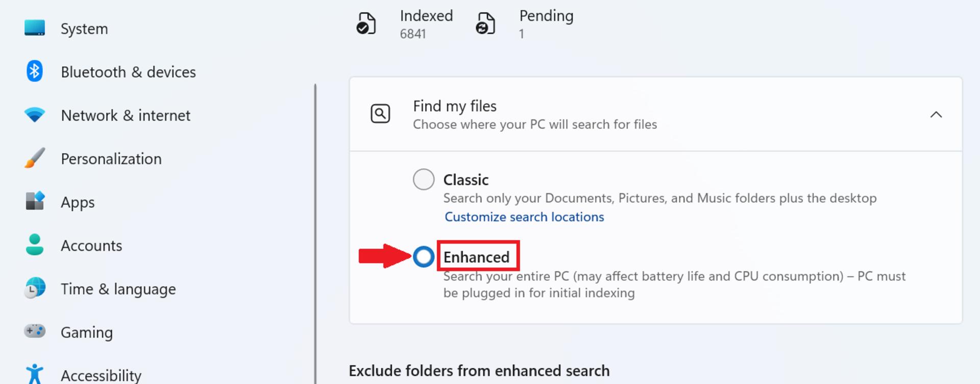This screenshot has width=980, height=384.
Task: Click the Bluetooth icon in sidebar
Action: pyautogui.click(x=35, y=71)
